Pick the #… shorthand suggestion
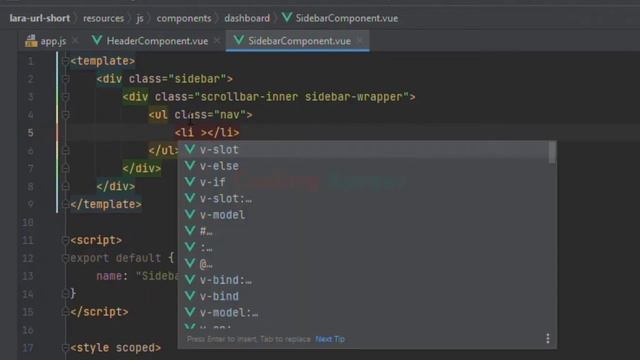The height and width of the screenshot is (360, 640). tap(367, 231)
